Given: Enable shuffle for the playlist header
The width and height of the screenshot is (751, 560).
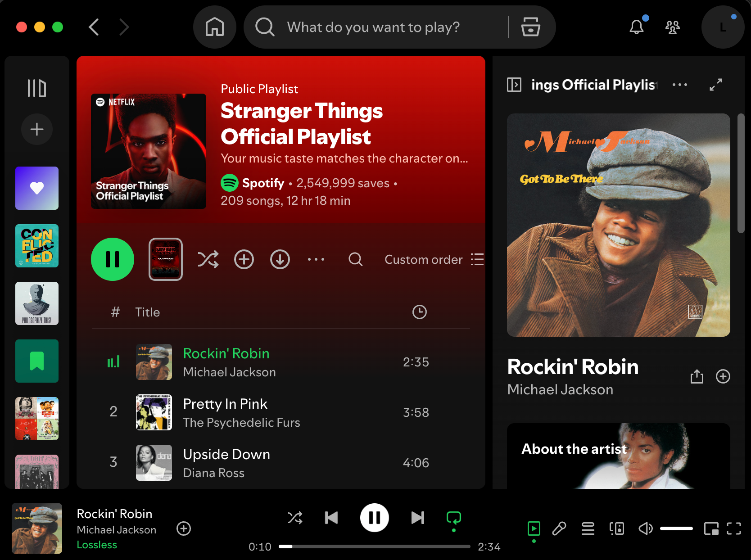Looking at the screenshot, I should [208, 259].
